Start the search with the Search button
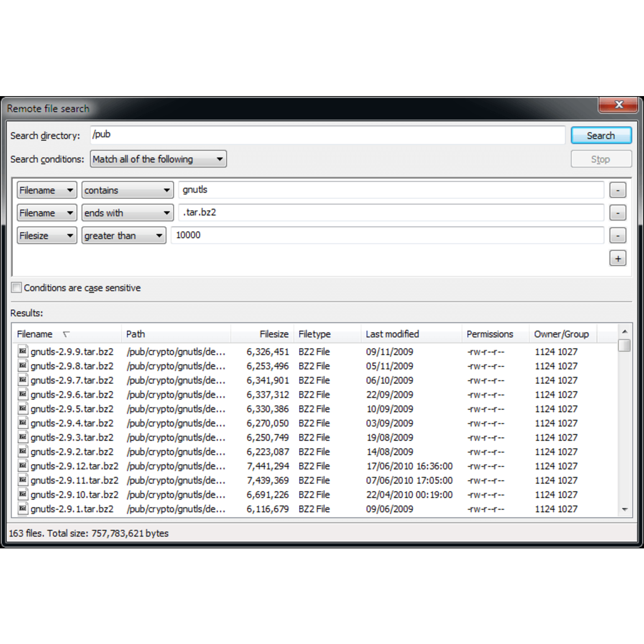 click(x=601, y=135)
